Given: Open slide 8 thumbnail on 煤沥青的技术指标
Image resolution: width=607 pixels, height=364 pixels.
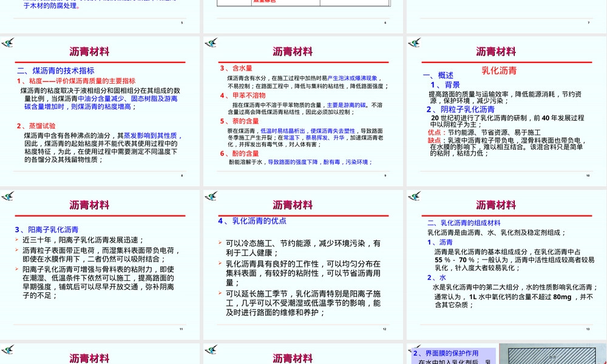Looking at the screenshot, I should [x=100, y=112].
